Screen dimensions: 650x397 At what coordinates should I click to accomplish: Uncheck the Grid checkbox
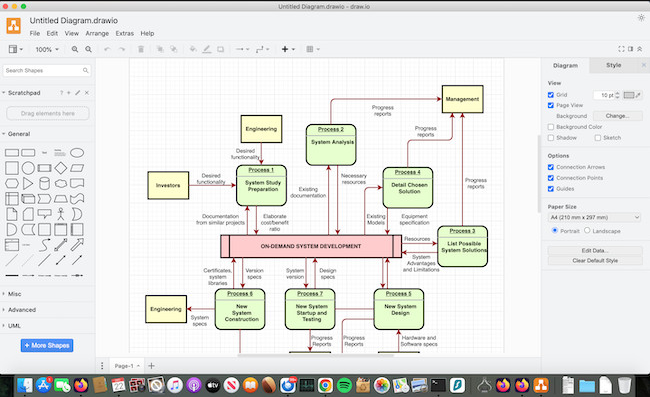pyautogui.click(x=551, y=95)
